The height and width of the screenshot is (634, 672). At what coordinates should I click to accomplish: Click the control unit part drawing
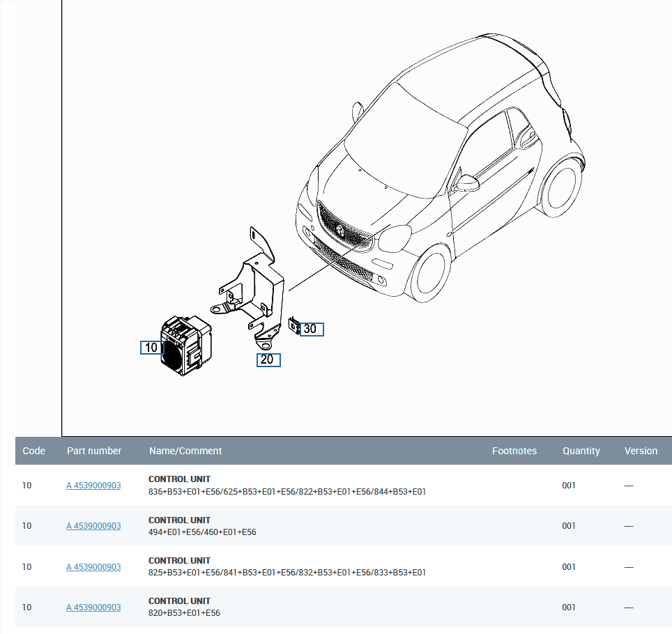pyautogui.click(x=185, y=346)
